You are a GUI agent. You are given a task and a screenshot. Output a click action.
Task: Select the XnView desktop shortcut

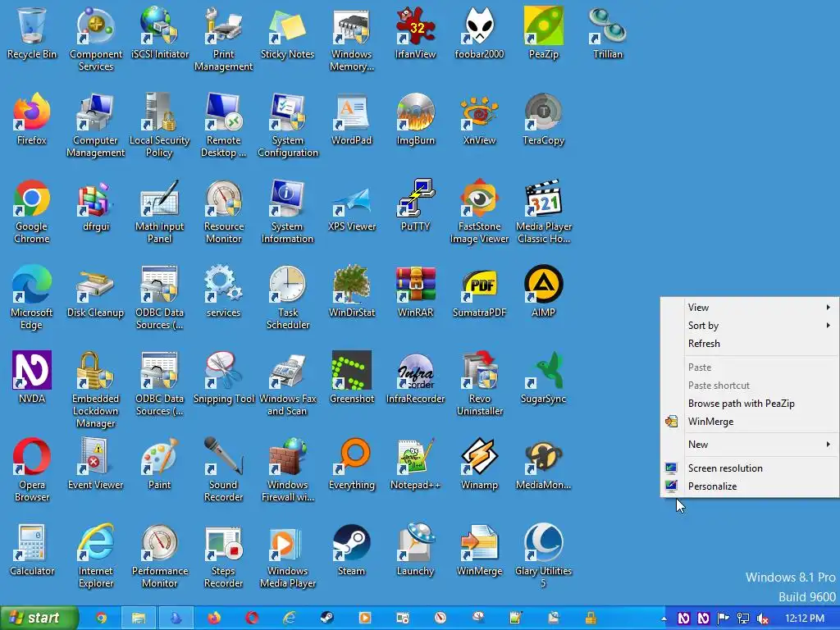479,120
